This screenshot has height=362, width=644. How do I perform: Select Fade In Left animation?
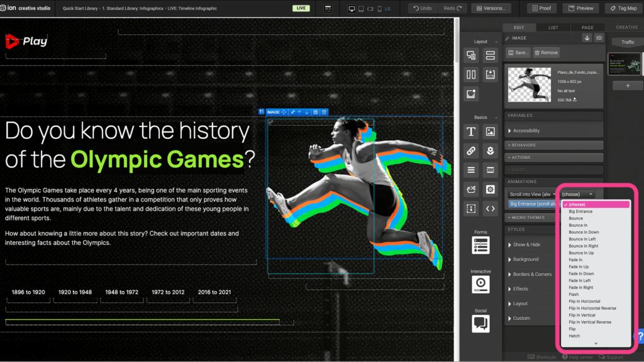(x=596, y=281)
